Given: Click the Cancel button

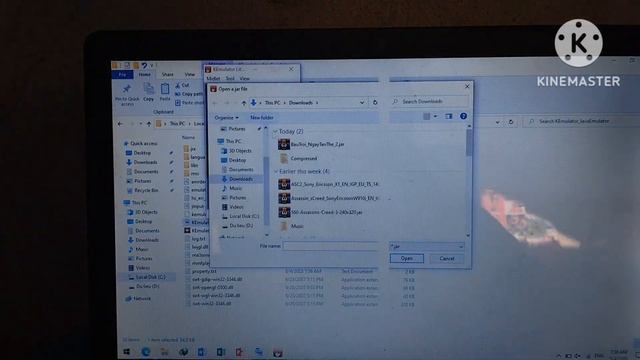Looking at the screenshot, I should point(447,258).
